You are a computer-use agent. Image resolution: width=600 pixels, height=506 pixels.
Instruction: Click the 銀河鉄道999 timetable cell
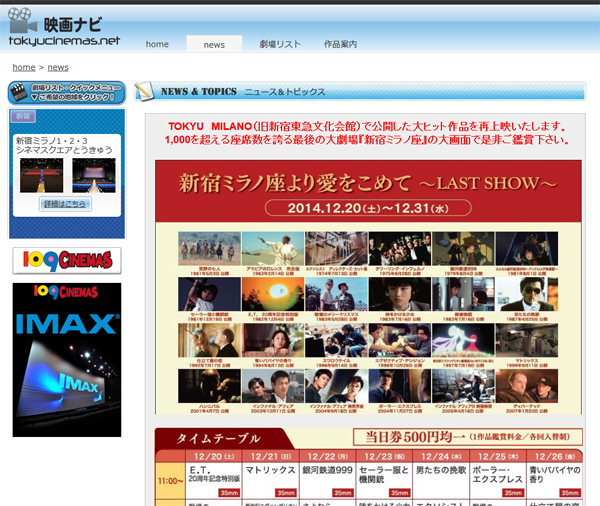328,481
